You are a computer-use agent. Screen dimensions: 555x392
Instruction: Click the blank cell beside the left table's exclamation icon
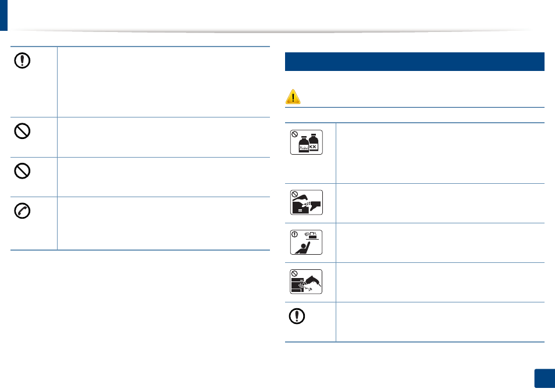(163, 82)
